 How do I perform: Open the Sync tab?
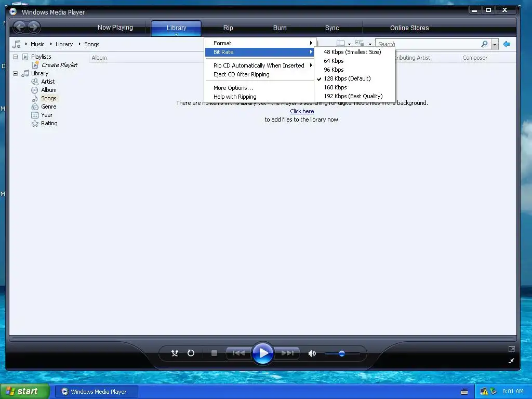332,28
